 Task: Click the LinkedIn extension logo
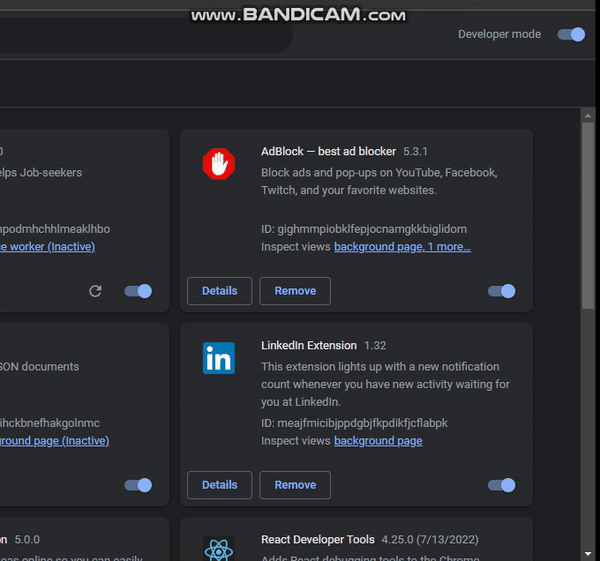coord(218,358)
